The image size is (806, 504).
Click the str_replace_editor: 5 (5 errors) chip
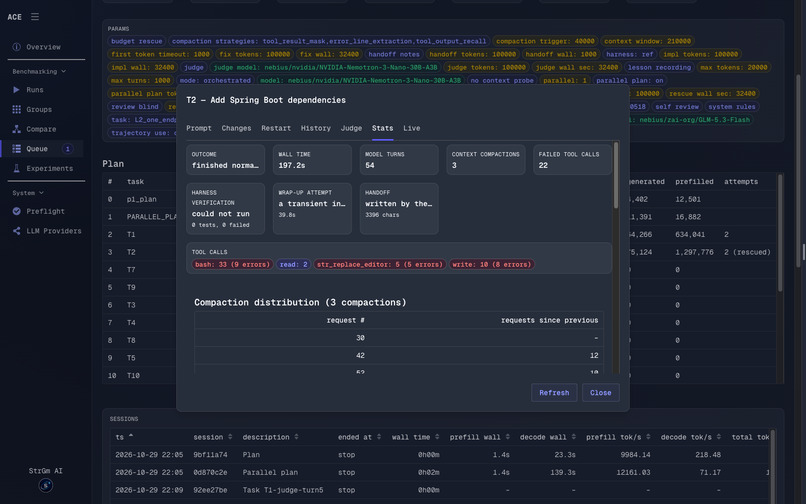click(x=379, y=264)
